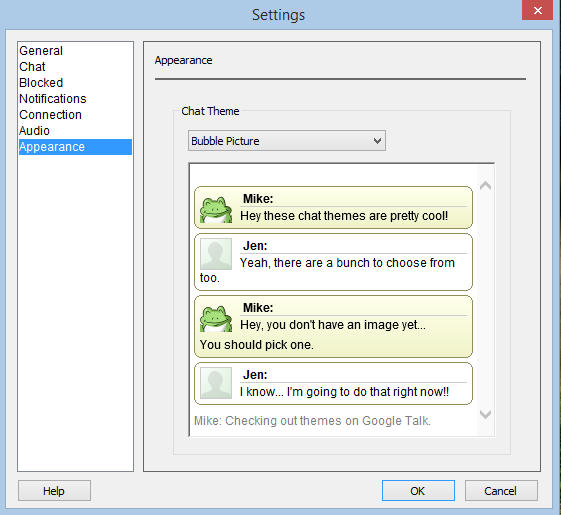This screenshot has width=561, height=515.
Task: Go to Blocked settings section
Action: pos(41,83)
